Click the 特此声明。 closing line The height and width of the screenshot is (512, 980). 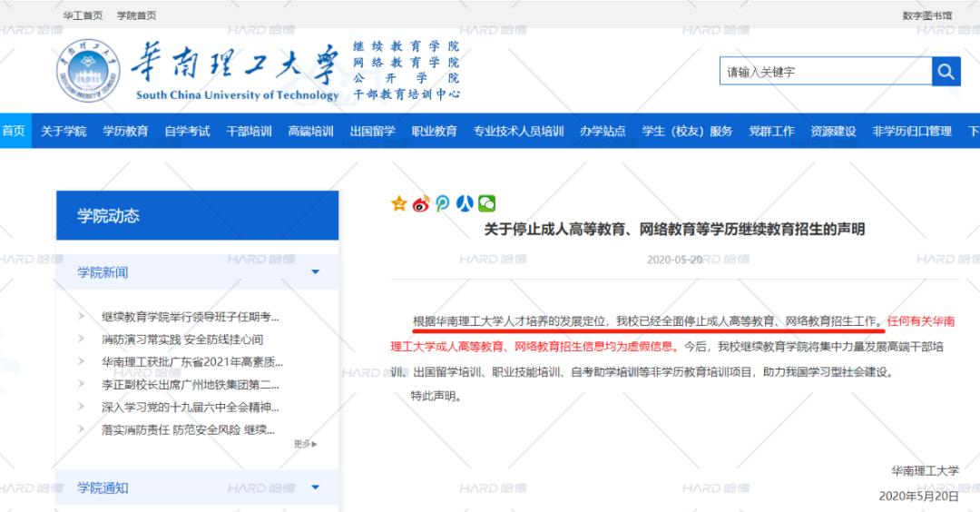pyautogui.click(x=436, y=395)
